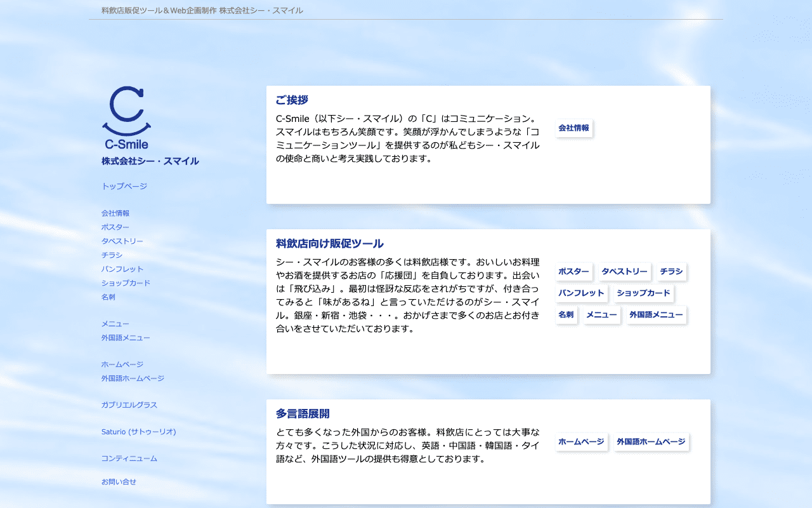Open コンティニューム link in the sidebar
Screen dimensions: 812x508
129,458
